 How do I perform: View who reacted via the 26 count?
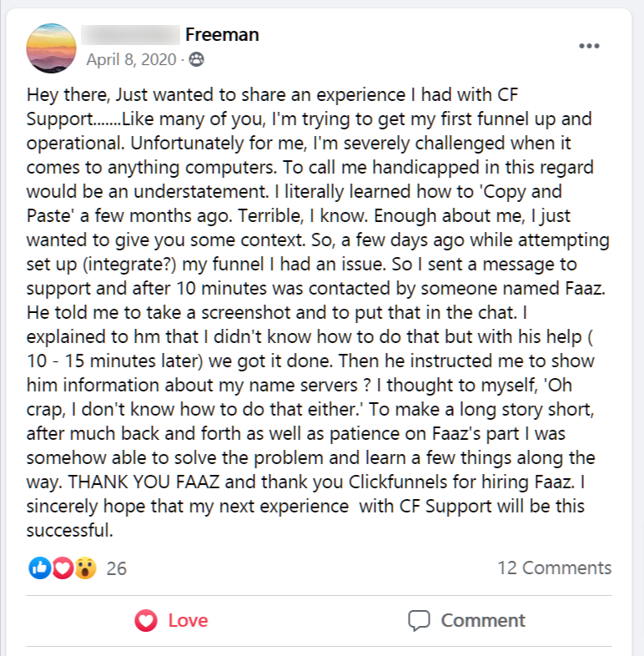pos(117,568)
